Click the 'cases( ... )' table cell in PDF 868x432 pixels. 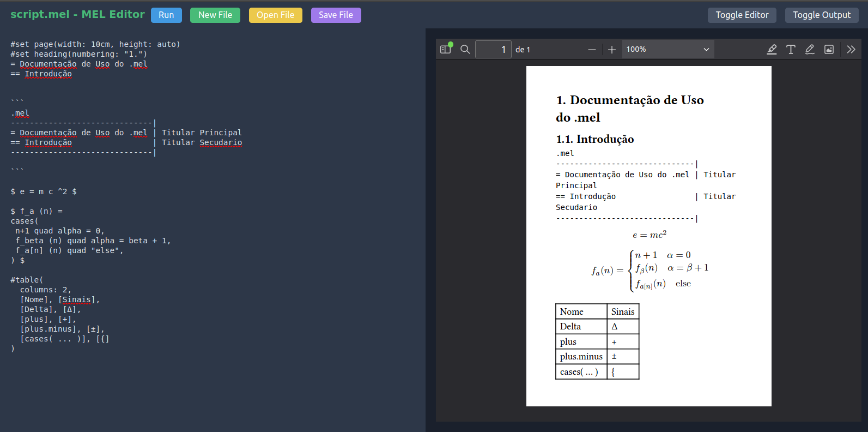pos(581,371)
